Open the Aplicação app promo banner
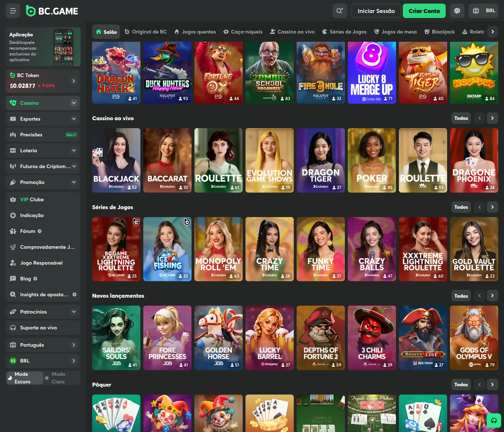The image size is (504, 432). pyautogui.click(x=43, y=47)
